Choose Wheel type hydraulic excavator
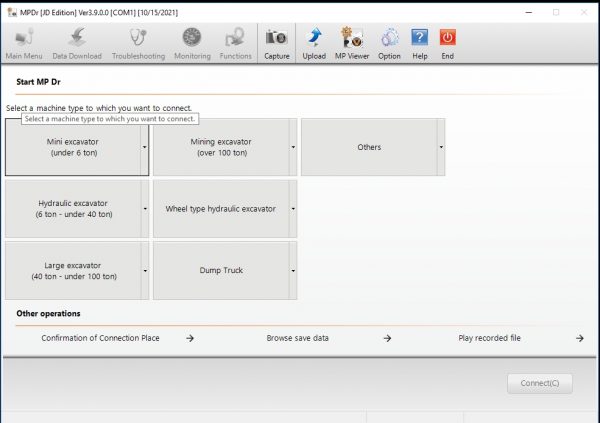600x423 pixels. click(221, 209)
